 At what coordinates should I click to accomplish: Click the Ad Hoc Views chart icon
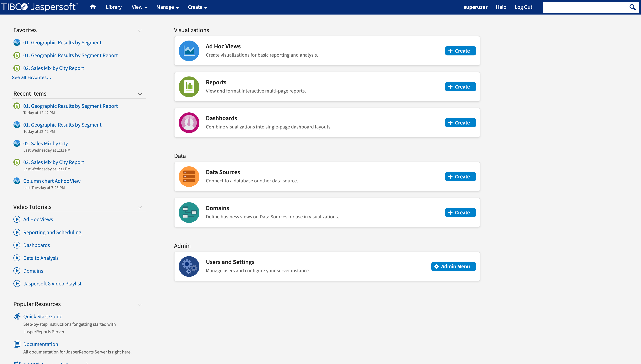click(x=189, y=51)
